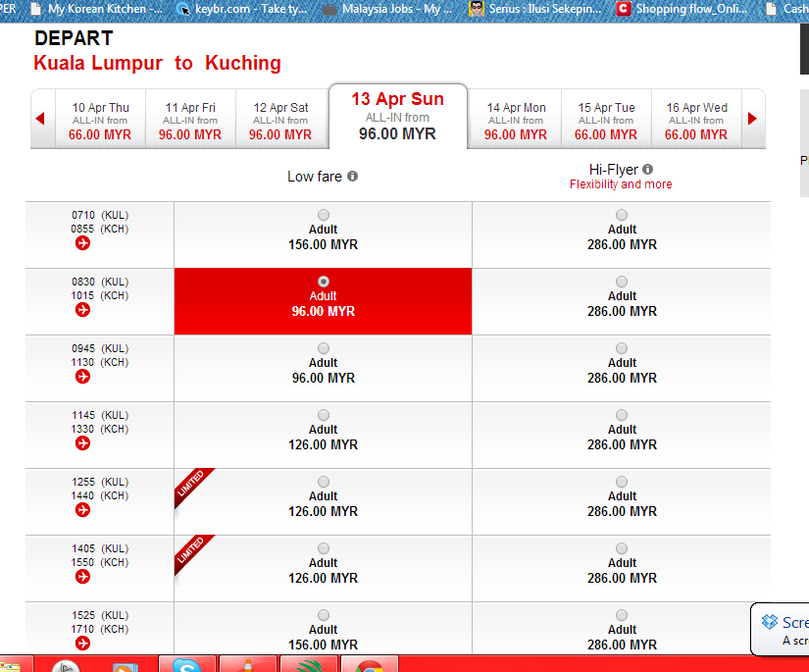Open Low fare info icon

pyautogui.click(x=352, y=177)
